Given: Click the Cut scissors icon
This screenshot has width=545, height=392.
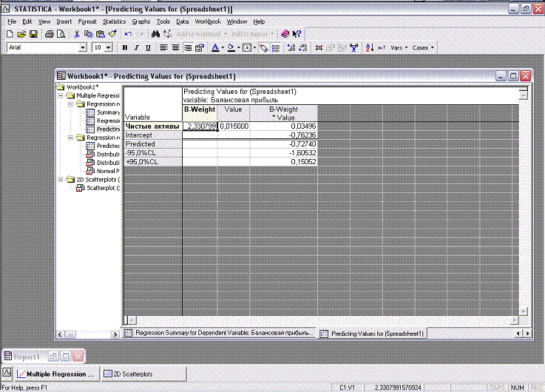Looking at the screenshot, I should tap(76, 34).
